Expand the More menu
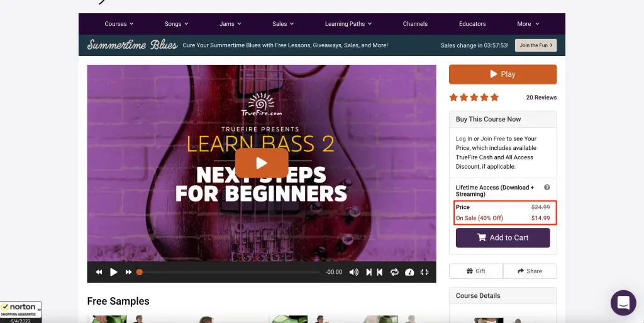644x323 pixels. 528,24
